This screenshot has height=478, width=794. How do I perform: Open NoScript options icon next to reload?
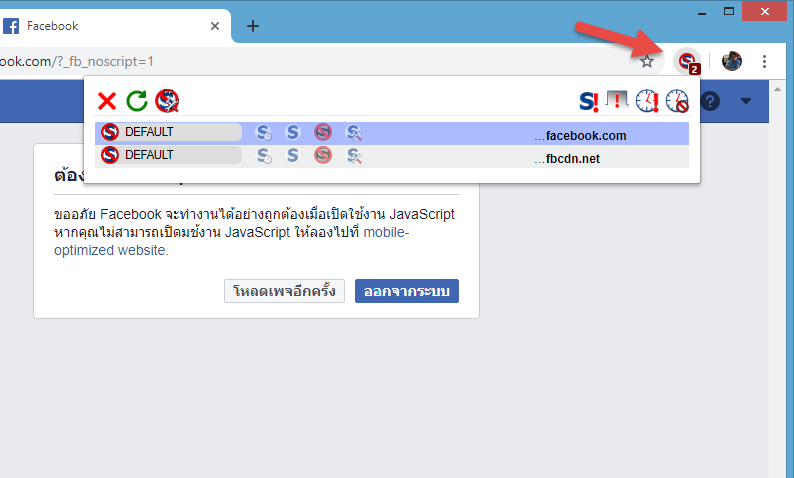tap(167, 101)
